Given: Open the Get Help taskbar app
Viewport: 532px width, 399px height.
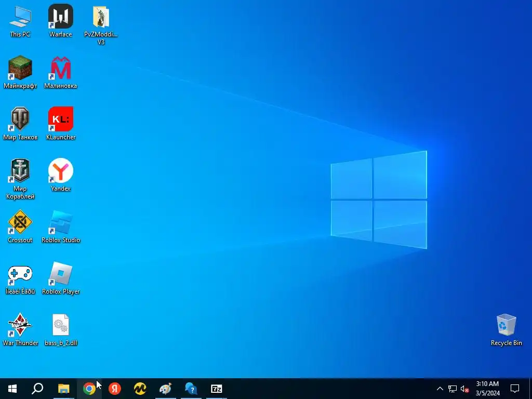Looking at the screenshot, I should point(191,389).
